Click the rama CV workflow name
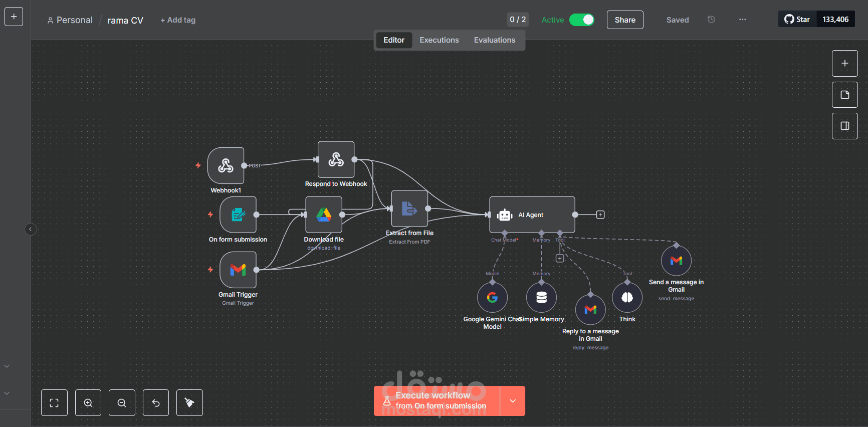This screenshot has height=427, width=868. 125,21
